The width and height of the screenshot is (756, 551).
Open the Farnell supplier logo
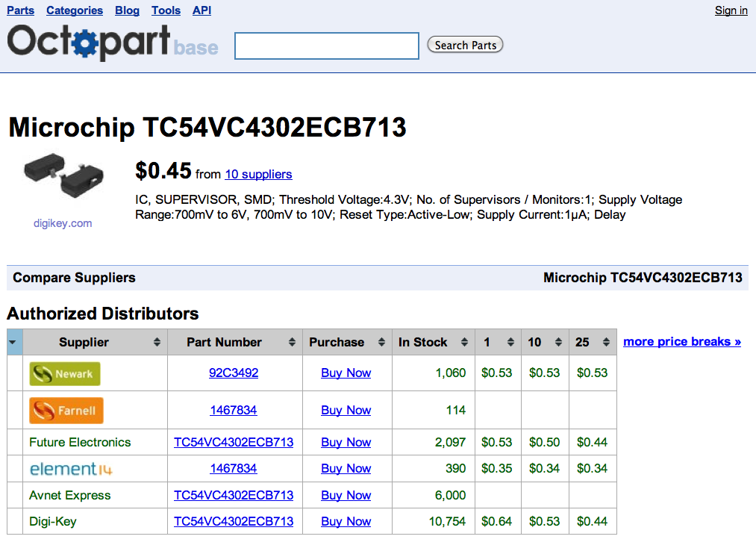66,411
